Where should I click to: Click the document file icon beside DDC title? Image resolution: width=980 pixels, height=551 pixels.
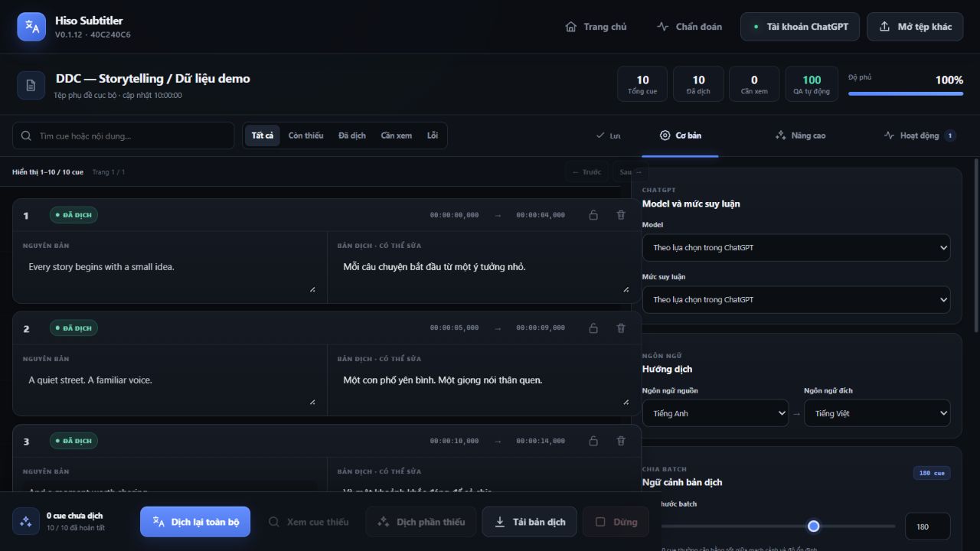31,86
